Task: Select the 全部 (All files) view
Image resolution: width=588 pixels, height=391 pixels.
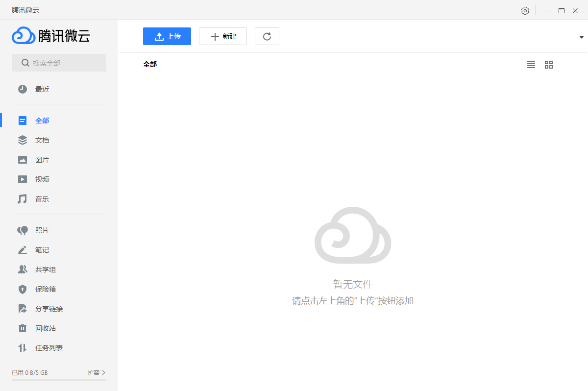Action: (x=42, y=120)
